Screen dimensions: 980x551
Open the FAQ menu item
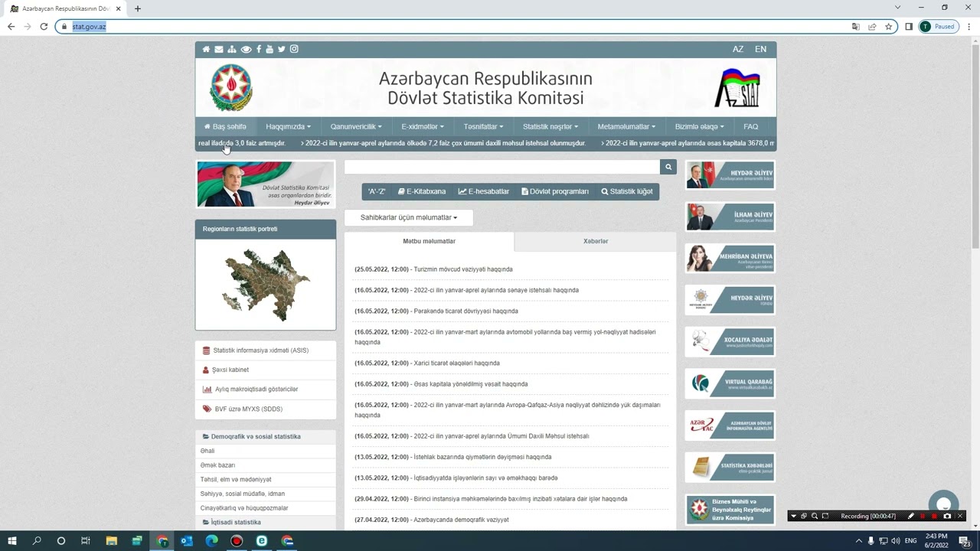point(751,126)
